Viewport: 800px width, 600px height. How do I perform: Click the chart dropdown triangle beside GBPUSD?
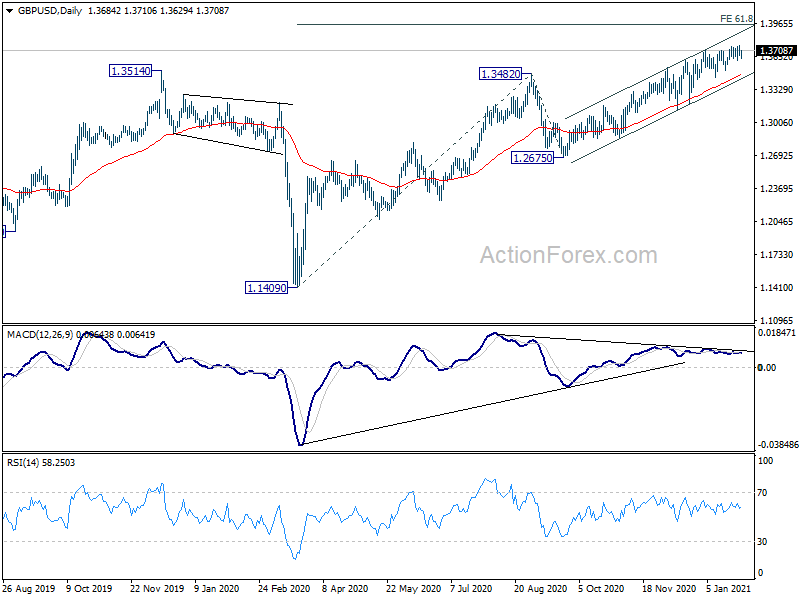pyautogui.click(x=10, y=11)
